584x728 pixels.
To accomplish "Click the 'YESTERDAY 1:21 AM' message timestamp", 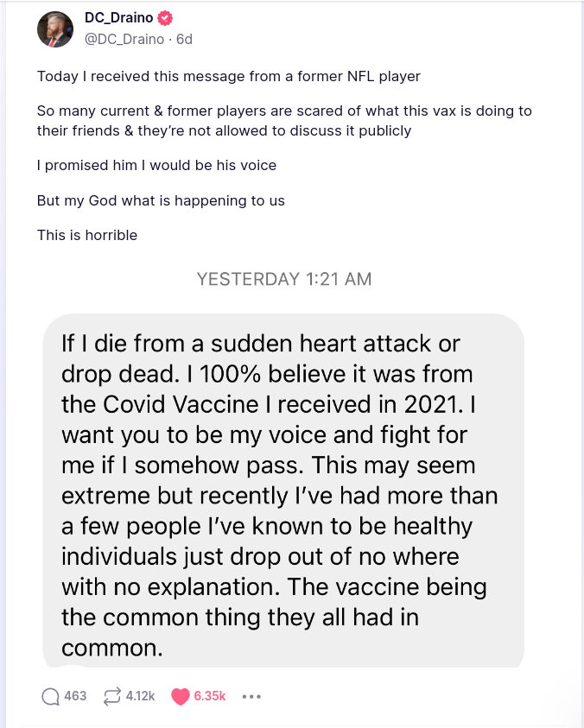I will click(283, 279).
